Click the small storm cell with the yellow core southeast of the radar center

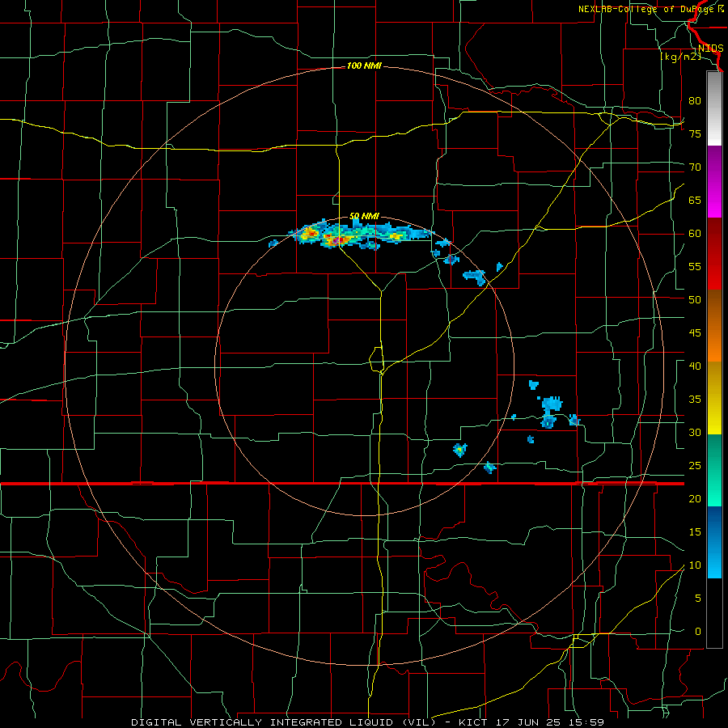[x=460, y=450]
